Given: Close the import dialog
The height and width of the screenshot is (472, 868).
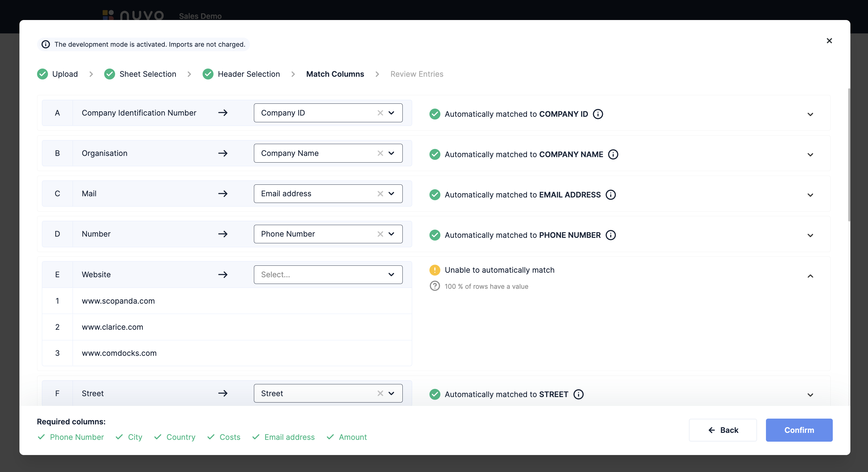Looking at the screenshot, I should 829,41.
